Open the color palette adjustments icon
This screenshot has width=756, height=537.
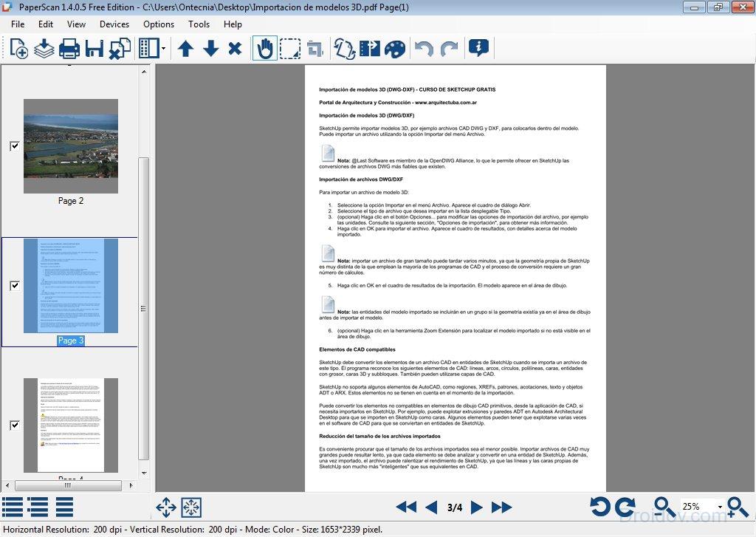[395, 49]
